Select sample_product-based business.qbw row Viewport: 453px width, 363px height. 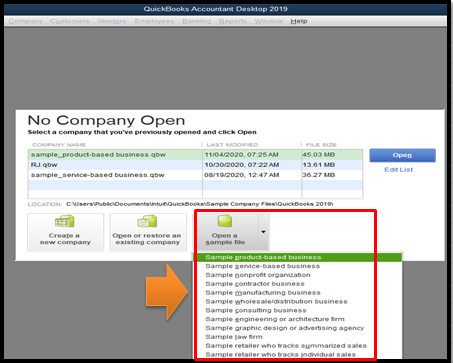[195, 155]
